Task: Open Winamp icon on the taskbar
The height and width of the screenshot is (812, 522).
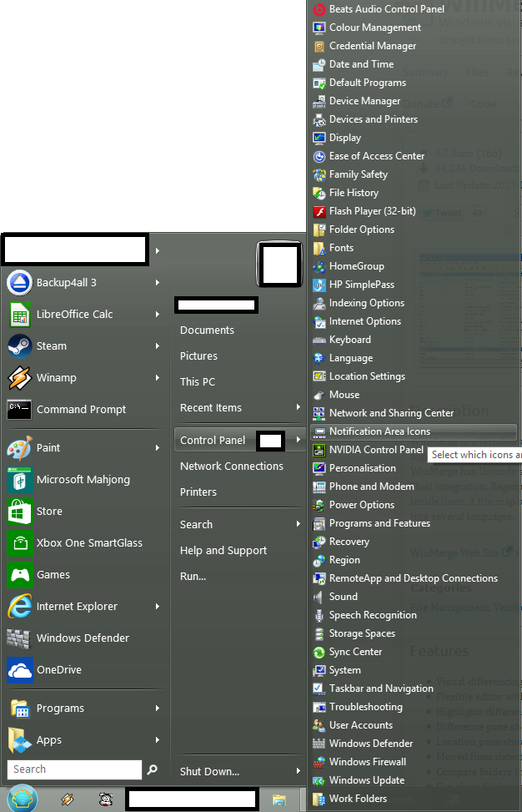Action: pos(68,799)
